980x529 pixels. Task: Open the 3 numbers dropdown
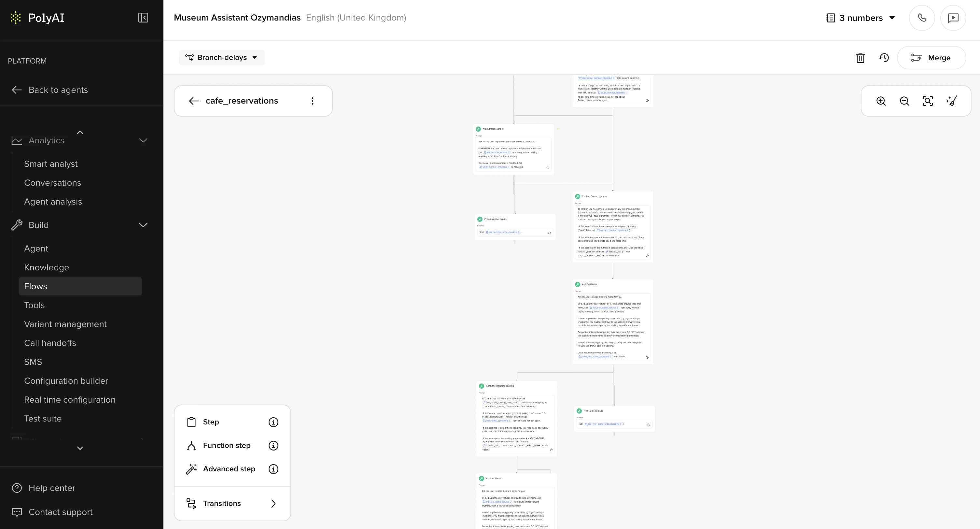click(861, 18)
